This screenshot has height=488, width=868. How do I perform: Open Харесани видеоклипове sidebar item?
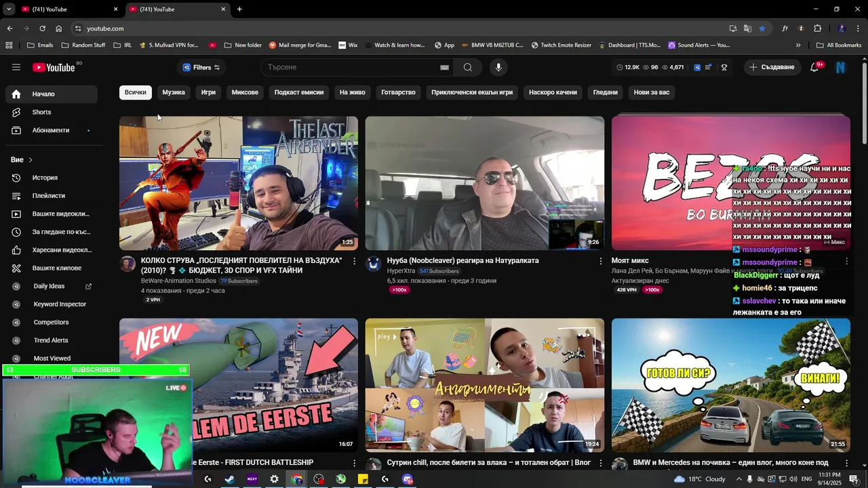pyautogui.click(x=52, y=250)
